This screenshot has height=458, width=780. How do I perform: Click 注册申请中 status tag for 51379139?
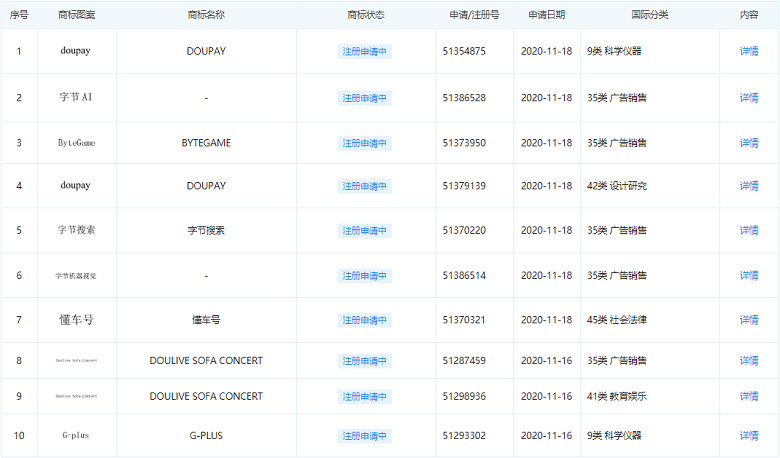(365, 186)
